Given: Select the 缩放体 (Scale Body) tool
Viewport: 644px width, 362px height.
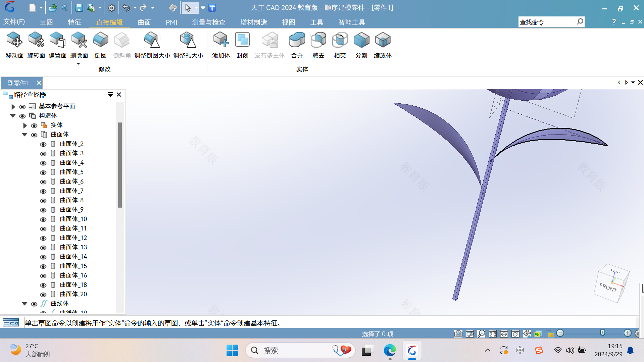Looking at the screenshot, I should point(383,45).
